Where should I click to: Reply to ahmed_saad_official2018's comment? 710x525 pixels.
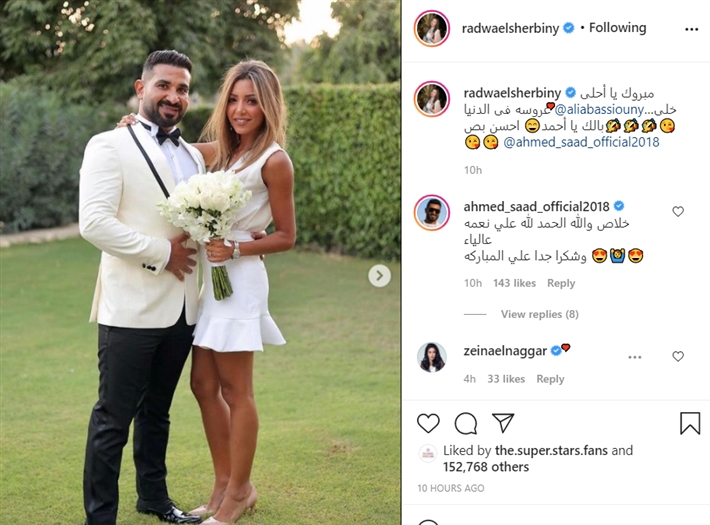(x=561, y=283)
